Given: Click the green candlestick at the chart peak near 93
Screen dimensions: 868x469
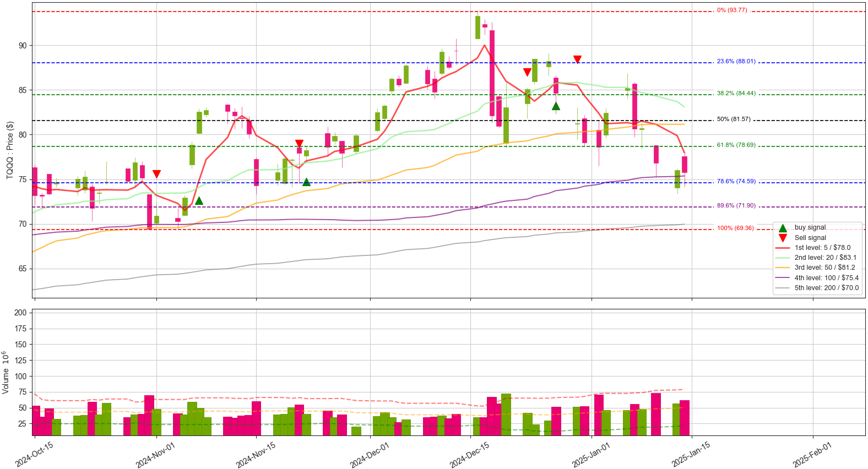Looking at the screenshot, I should coord(478,27).
